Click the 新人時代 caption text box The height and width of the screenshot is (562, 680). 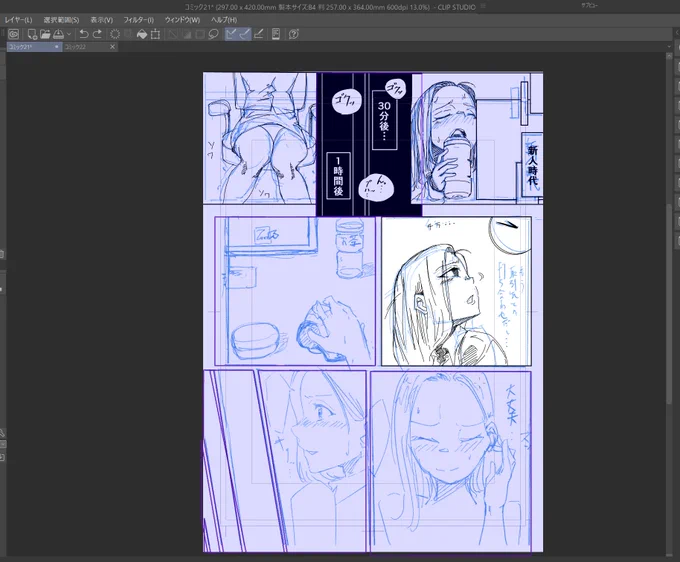point(532,165)
